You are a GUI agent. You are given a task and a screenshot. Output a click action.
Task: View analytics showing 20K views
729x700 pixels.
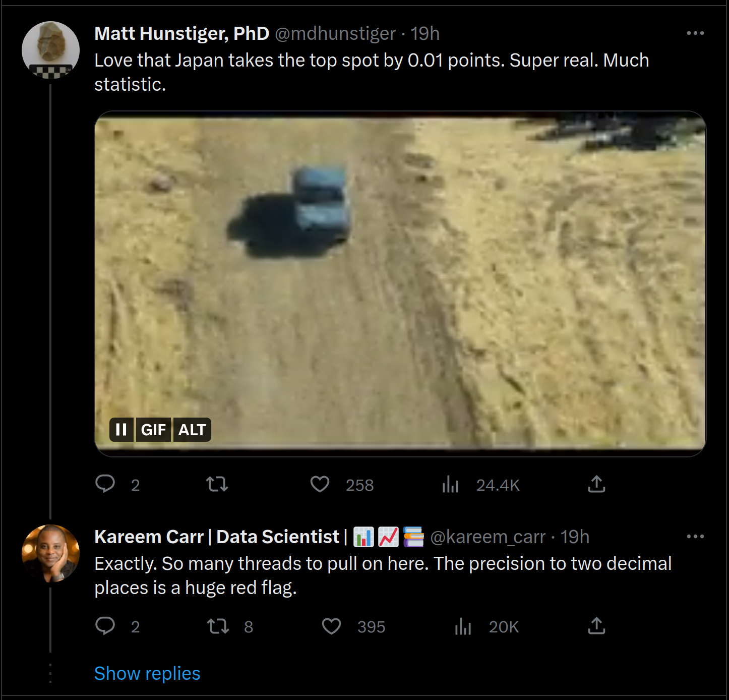click(x=463, y=627)
